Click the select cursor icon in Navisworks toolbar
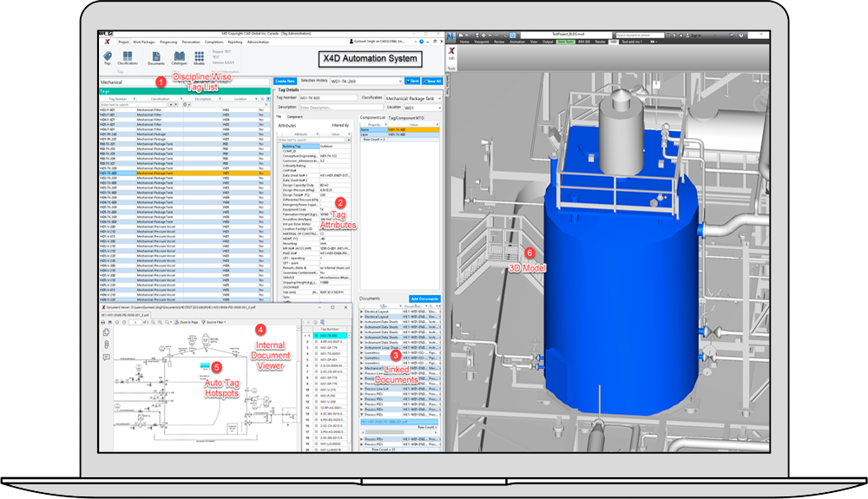Screen dimensions: 868x499 tap(513, 35)
